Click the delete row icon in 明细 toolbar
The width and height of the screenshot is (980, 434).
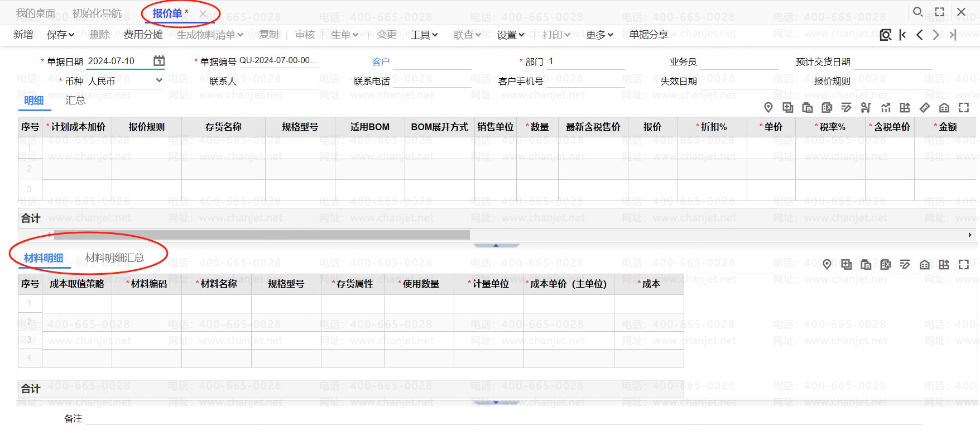coord(827,108)
